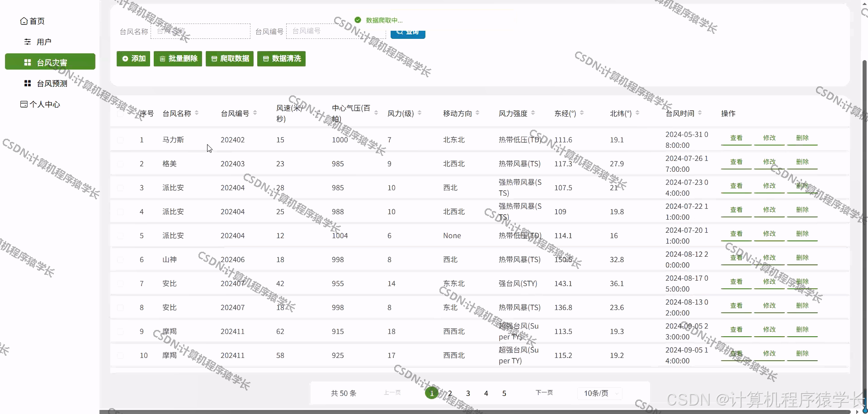
Task: View details of row 1 马力斯
Action: point(736,138)
